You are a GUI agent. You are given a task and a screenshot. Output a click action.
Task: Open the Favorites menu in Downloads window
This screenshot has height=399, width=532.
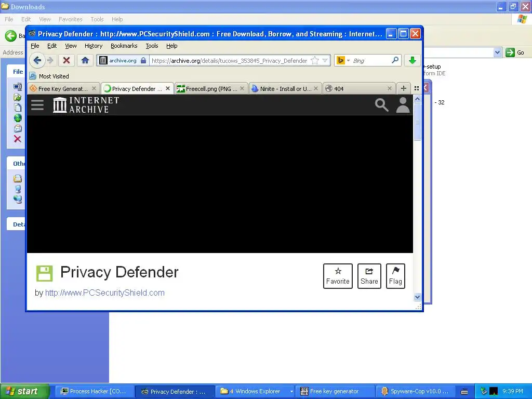coord(70,19)
